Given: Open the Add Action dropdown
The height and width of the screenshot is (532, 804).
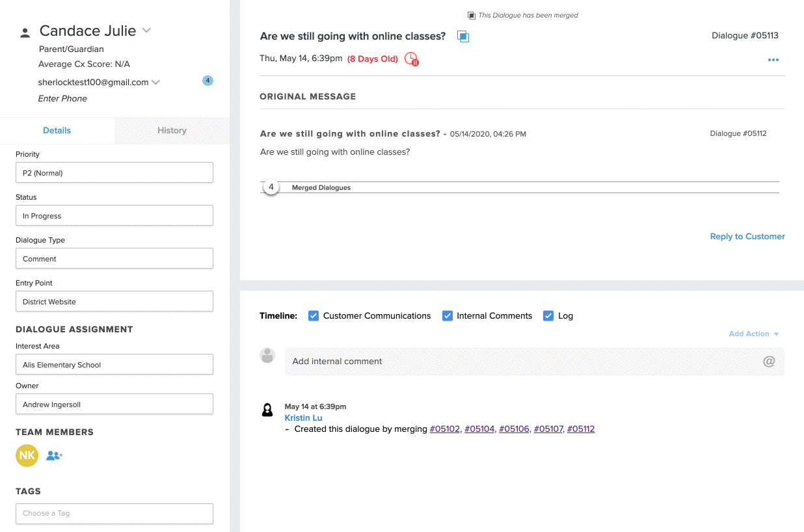Looking at the screenshot, I should [753, 334].
